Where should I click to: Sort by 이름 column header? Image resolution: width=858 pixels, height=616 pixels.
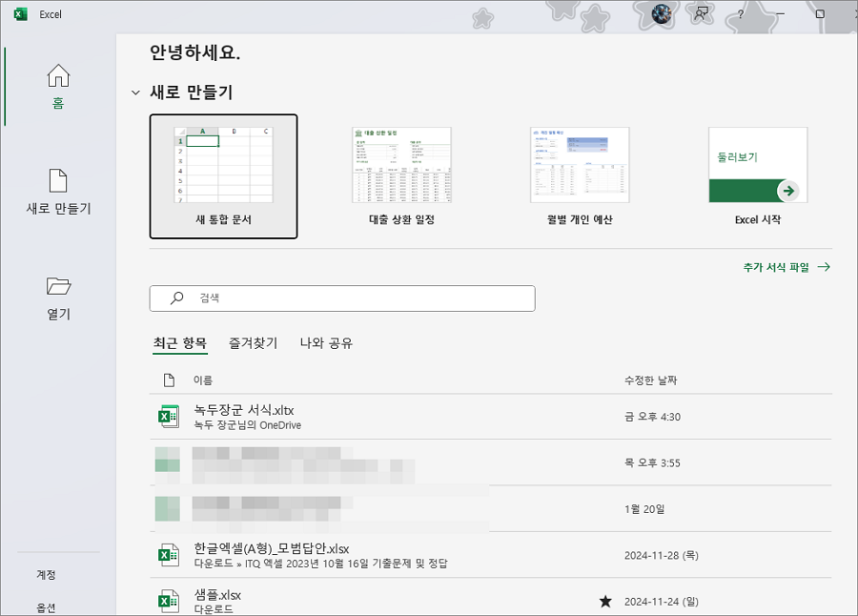pyautogui.click(x=203, y=380)
